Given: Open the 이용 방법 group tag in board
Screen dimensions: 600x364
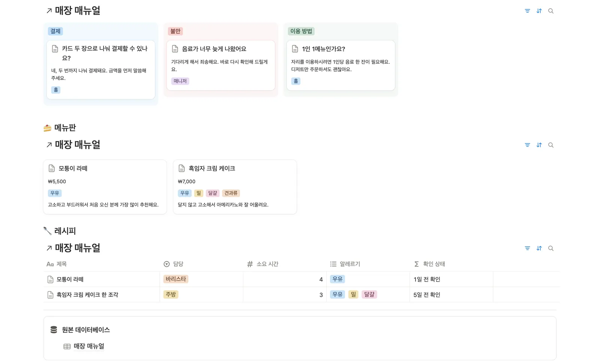Looking at the screenshot, I should click(301, 31).
